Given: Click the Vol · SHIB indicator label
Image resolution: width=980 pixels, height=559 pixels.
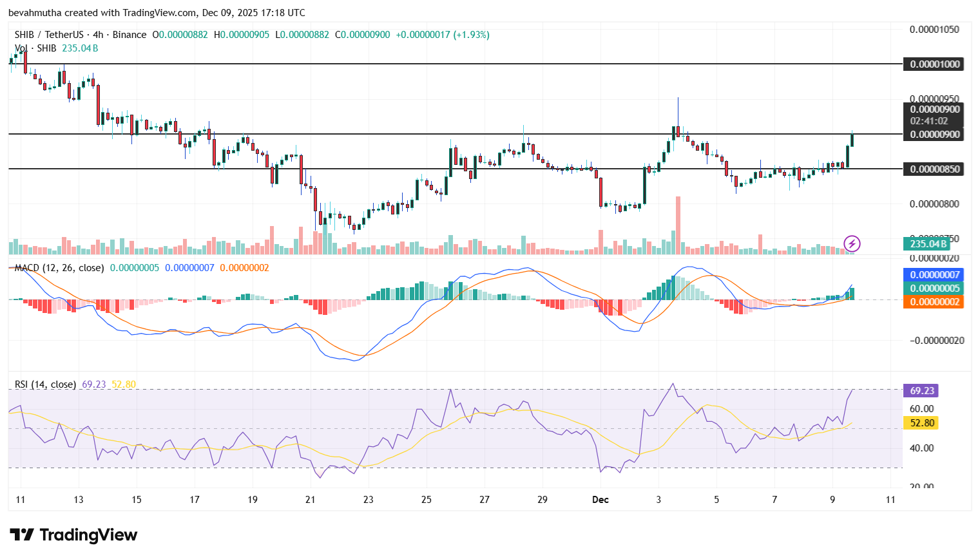Looking at the screenshot, I should point(37,47).
